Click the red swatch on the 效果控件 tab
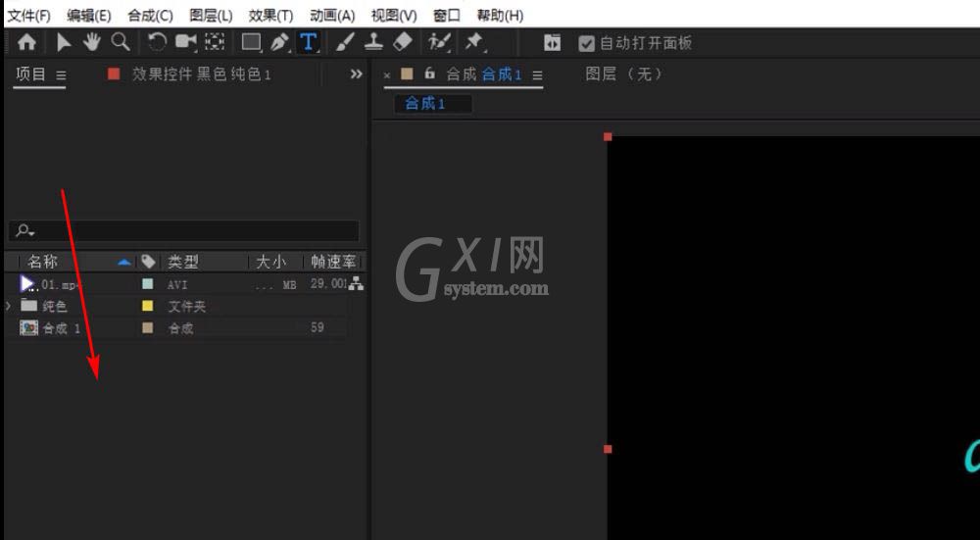This screenshot has height=540, width=980. coord(113,74)
